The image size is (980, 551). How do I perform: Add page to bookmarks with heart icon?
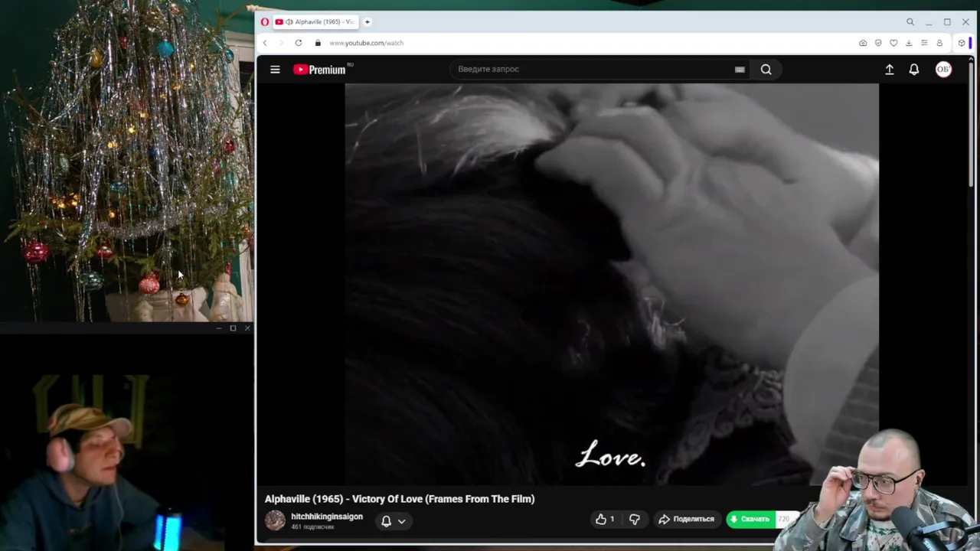point(893,43)
